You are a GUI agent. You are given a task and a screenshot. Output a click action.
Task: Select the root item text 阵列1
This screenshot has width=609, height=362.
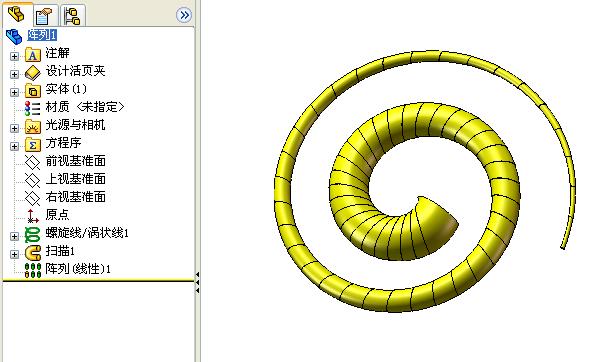click(x=42, y=35)
